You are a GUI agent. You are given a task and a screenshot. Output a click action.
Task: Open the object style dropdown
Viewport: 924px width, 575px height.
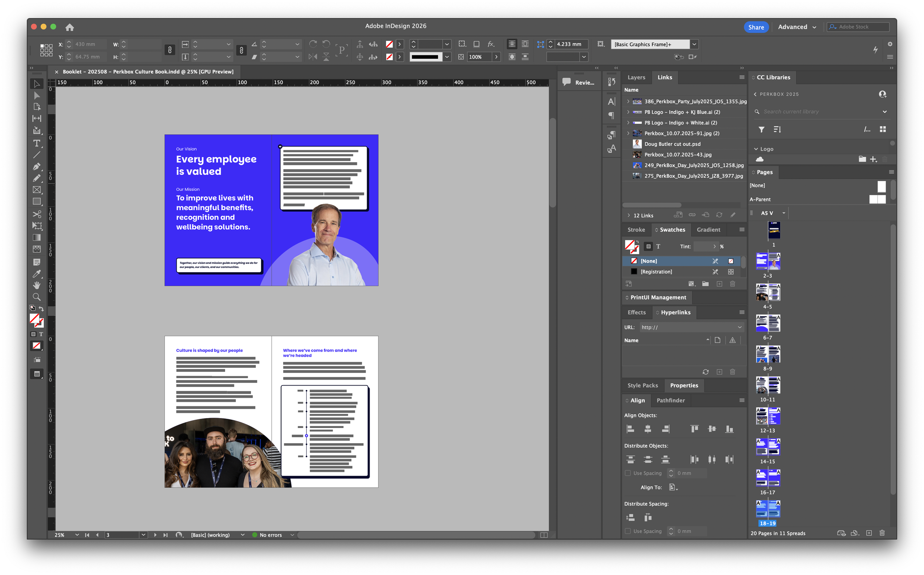click(x=694, y=44)
